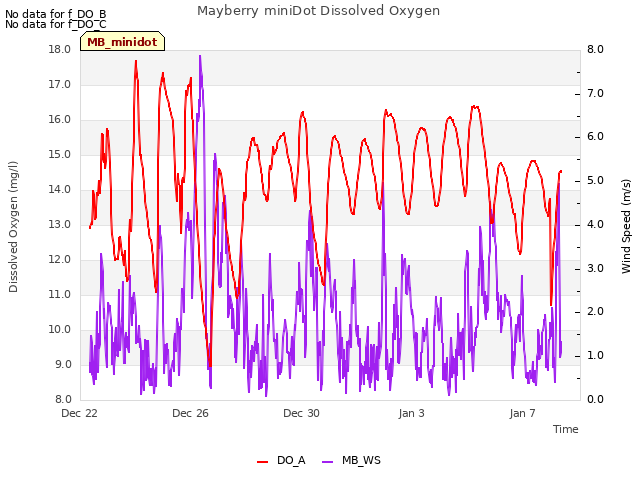This screenshot has width=640, height=480.
Task: Click the 13.0 left axis tick label
Action: coord(60,224)
